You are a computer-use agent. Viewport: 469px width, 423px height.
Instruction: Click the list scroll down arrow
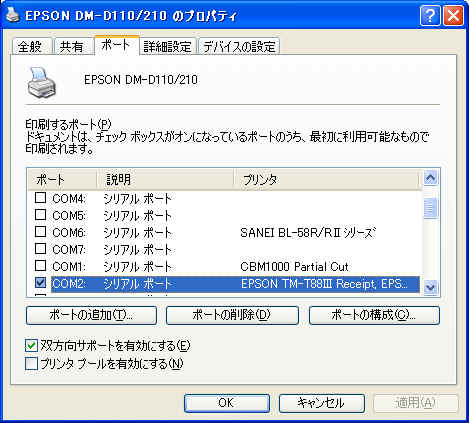coord(430,287)
